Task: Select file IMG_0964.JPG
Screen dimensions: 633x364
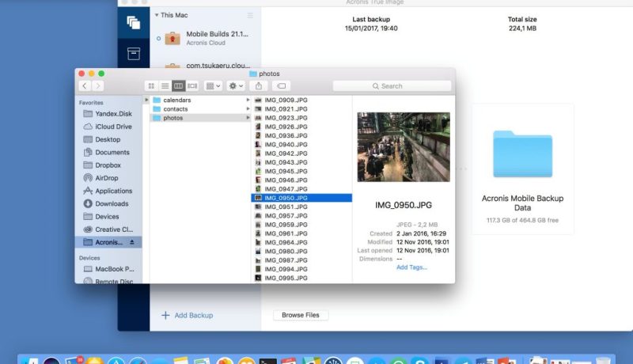Action: click(301, 242)
